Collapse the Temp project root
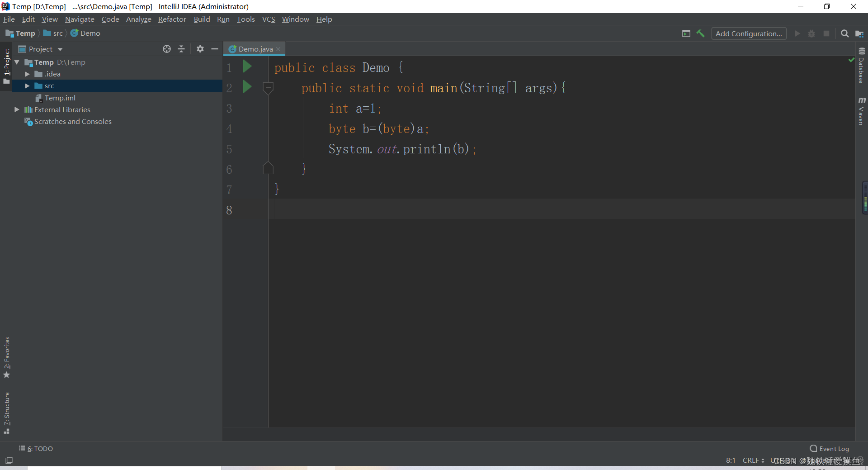The height and width of the screenshot is (470, 868). (x=17, y=62)
